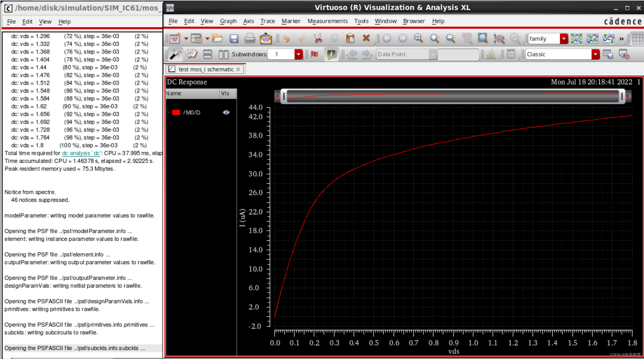644x359 pixels.
Task: Open the Measurements menu
Action: click(x=327, y=21)
